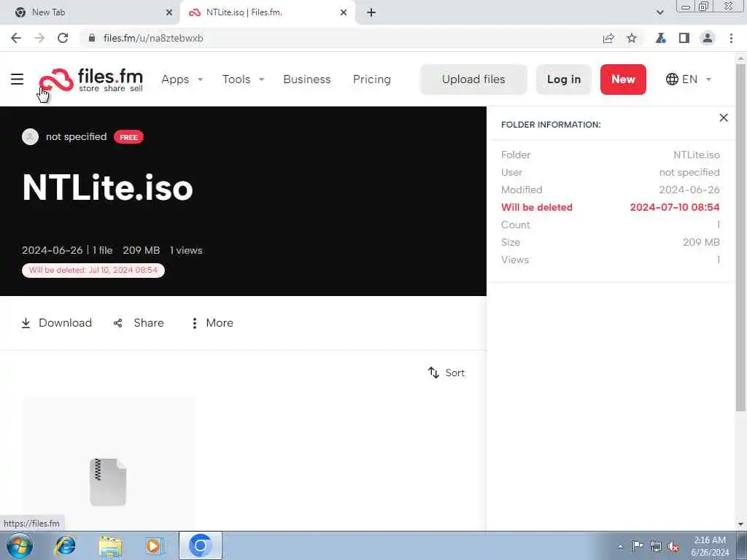
Task: Click the 2024-07-10 08:54 deletion date
Action: click(x=675, y=207)
